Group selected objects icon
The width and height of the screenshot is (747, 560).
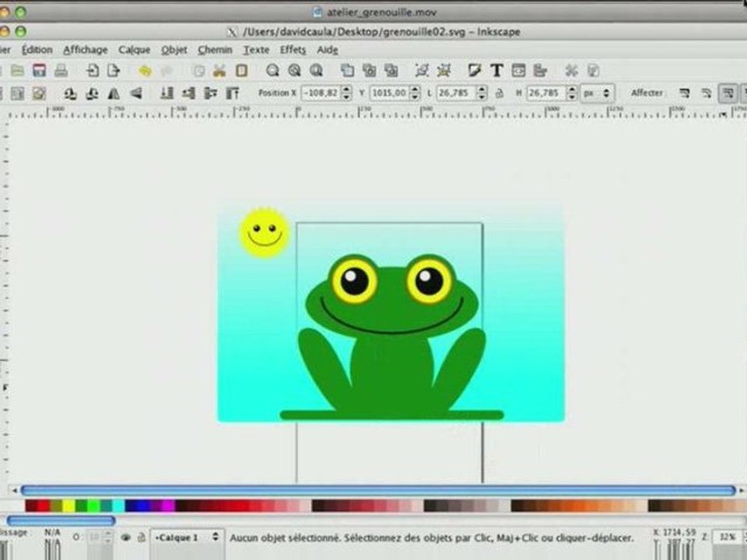(422, 71)
